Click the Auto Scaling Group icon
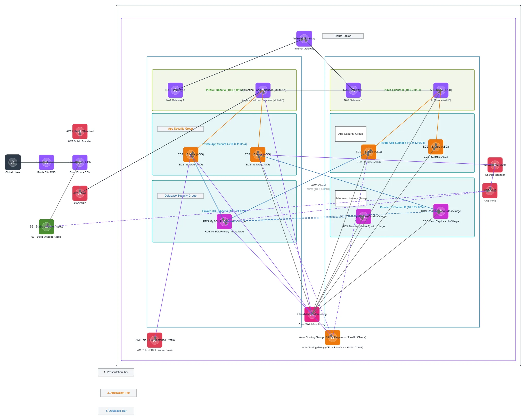Screen dimensions: 526x420 pyautogui.click(x=333, y=338)
